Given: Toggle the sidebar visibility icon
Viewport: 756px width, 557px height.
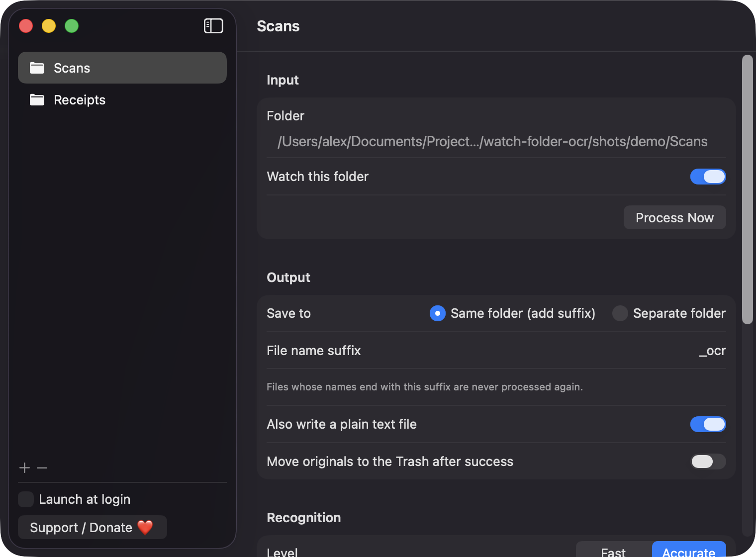Looking at the screenshot, I should click(x=213, y=26).
